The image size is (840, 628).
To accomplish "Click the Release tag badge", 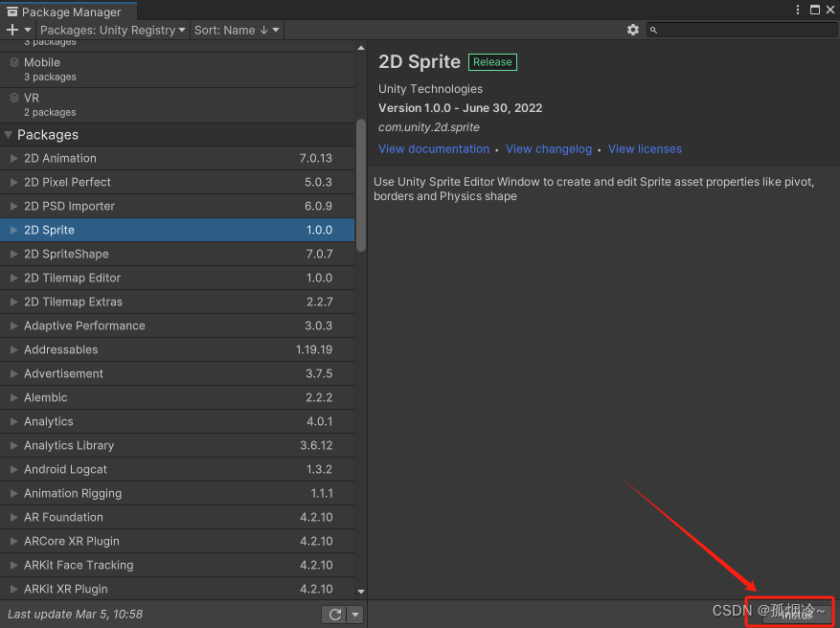I will tap(492, 62).
